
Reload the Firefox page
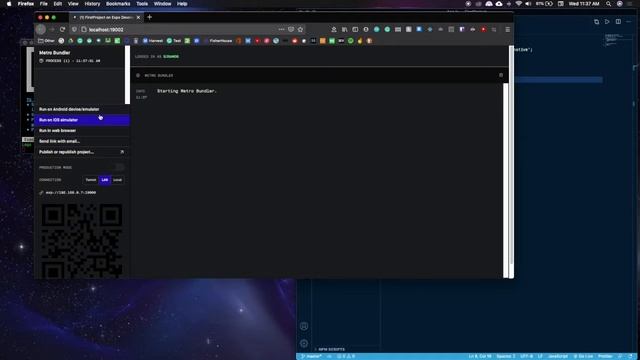point(62,29)
